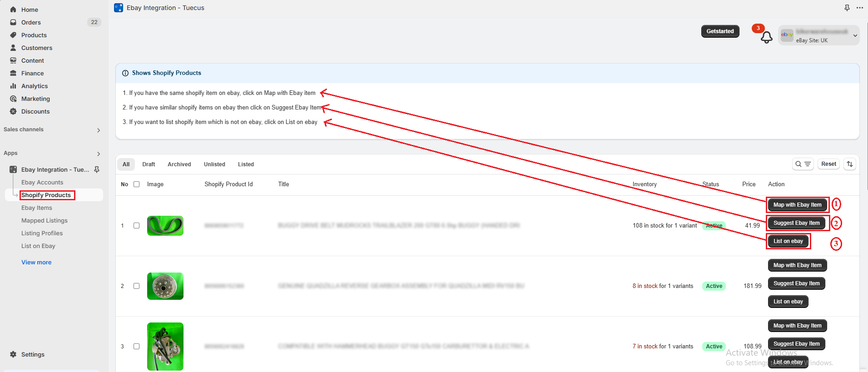Open the three-dot more options menu
This screenshot has width=868, height=372.
859,8
